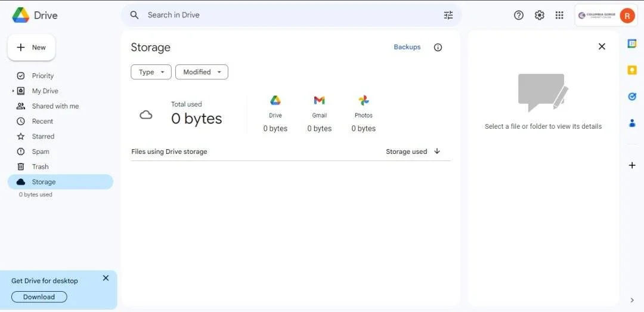Reverse sort with Storage used arrow
Image resolution: width=644 pixels, height=312 pixels.
pyautogui.click(x=437, y=152)
